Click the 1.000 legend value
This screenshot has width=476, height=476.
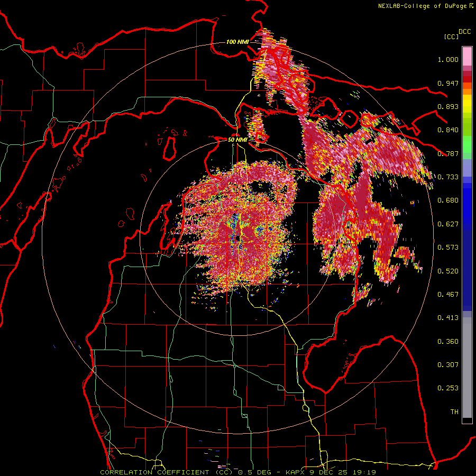(x=448, y=59)
